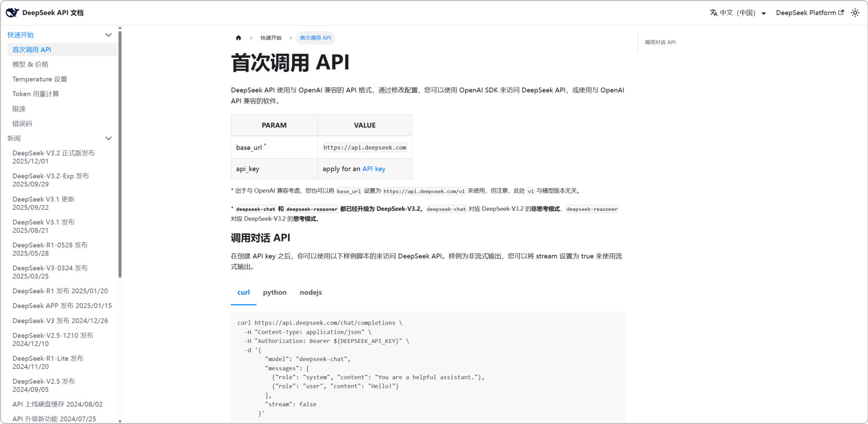Open the 新闻 sidebar category
Viewport: 868px width, 424px height.
click(14, 139)
